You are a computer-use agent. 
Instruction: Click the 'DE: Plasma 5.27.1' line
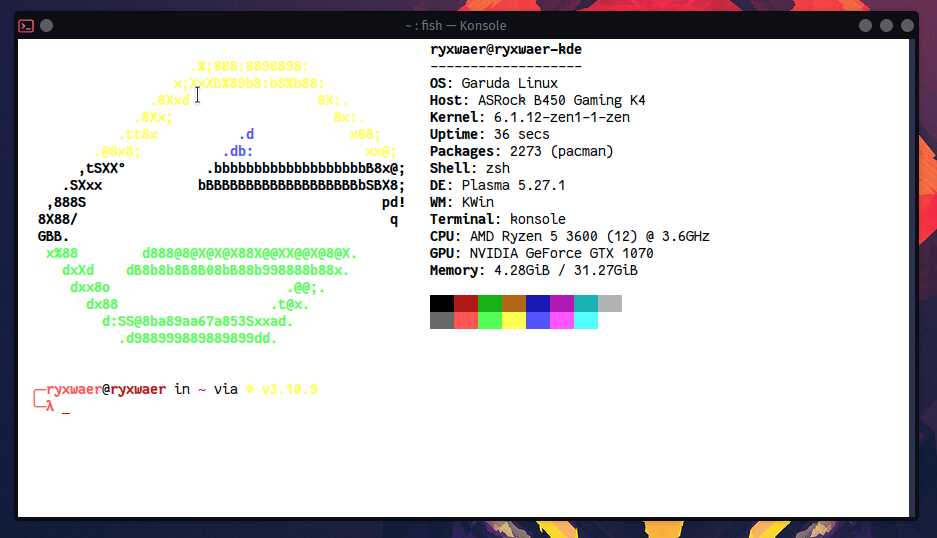[497, 185]
